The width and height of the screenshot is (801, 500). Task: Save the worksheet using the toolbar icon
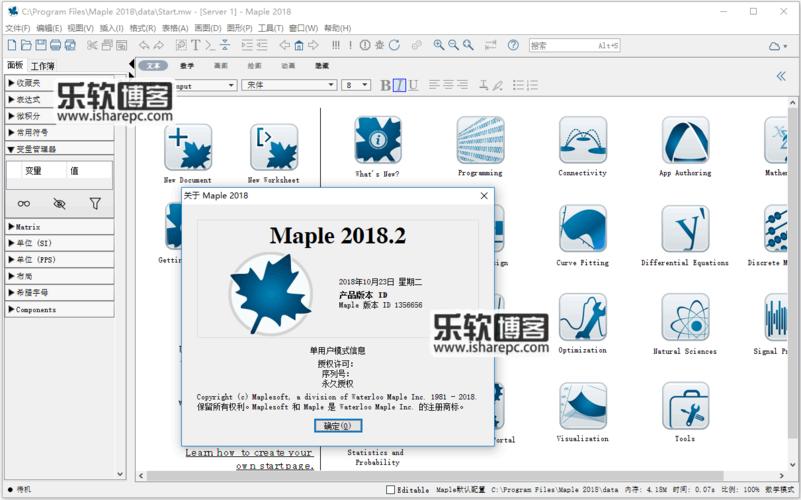point(40,45)
